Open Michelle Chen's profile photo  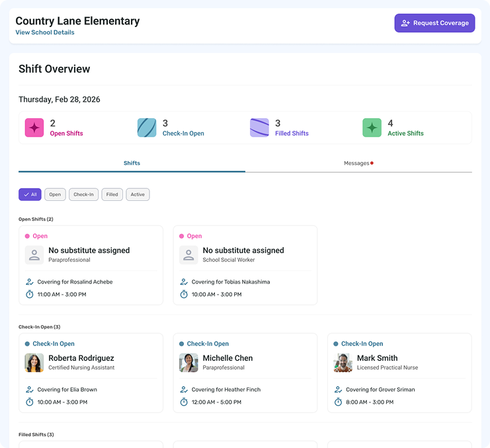click(188, 363)
